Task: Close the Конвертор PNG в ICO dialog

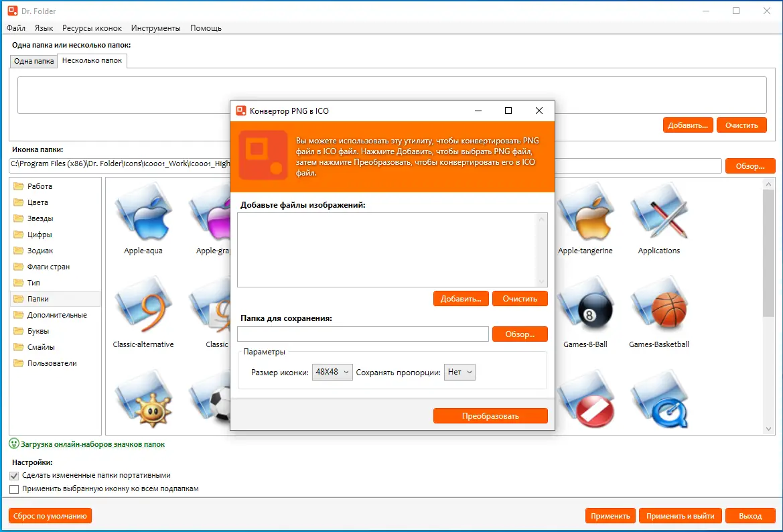Action: pos(539,111)
